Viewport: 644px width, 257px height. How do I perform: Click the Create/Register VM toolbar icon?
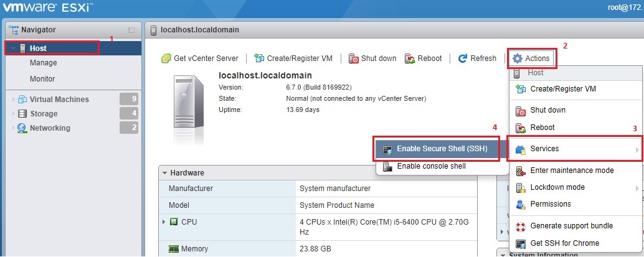[x=259, y=58]
